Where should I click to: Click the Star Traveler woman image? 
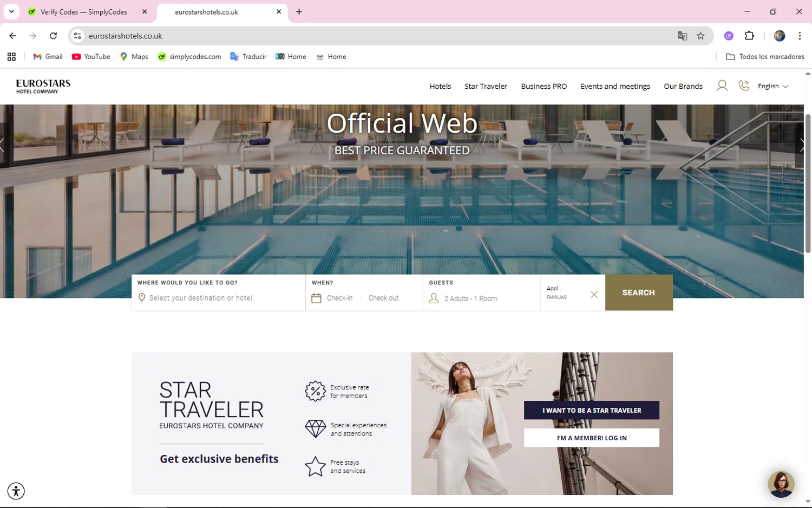click(x=542, y=424)
